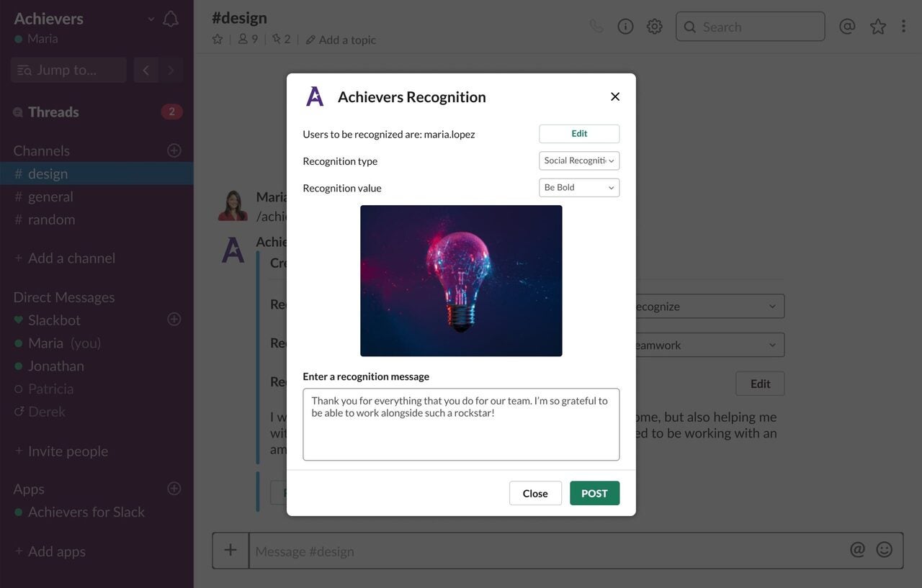Viewport: 922px width, 588px height.
Task: Open Threads in the sidebar
Action: (x=53, y=112)
